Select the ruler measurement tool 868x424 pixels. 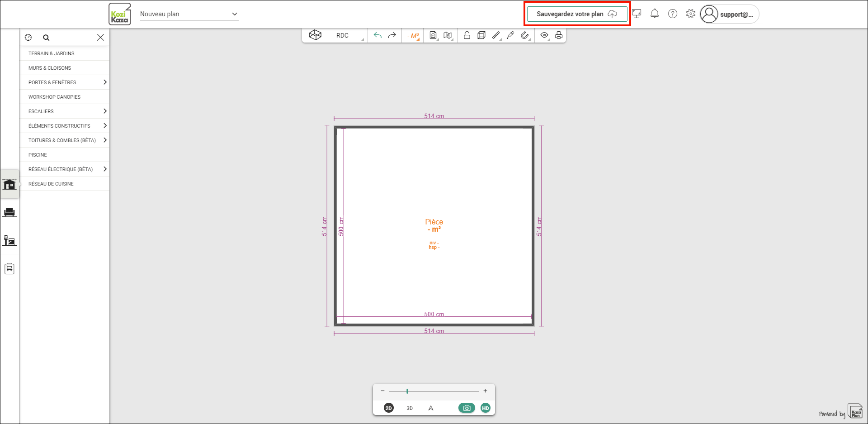tap(496, 35)
